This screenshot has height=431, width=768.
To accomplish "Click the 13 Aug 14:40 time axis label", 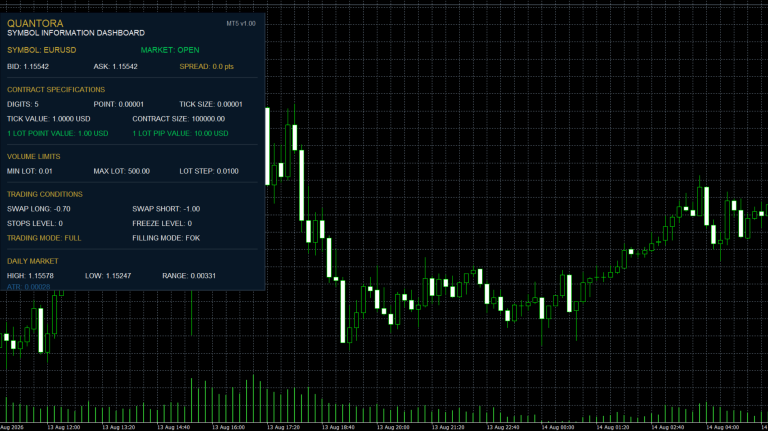I will tap(173, 428).
